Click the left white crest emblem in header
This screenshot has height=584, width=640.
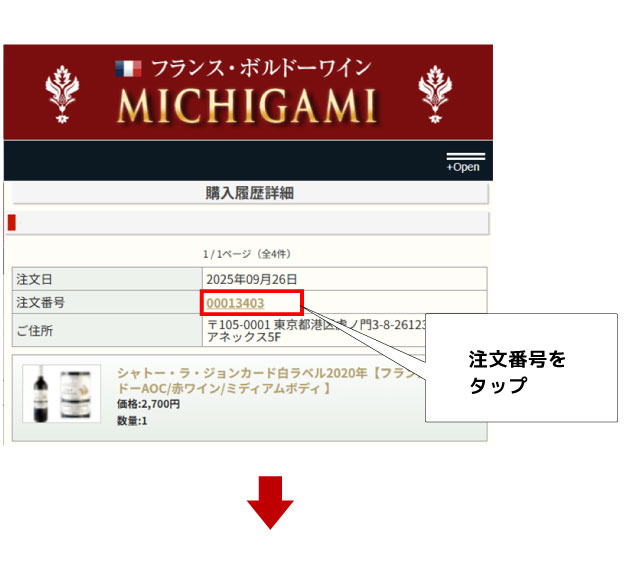pyautogui.click(x=62, y=94)
